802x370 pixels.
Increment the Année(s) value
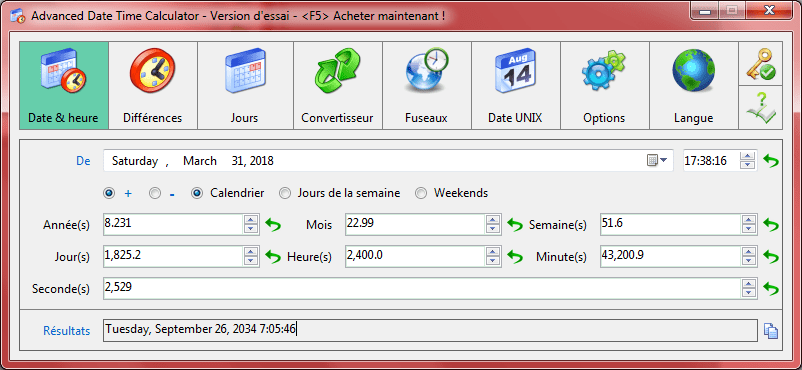(251, 220)
